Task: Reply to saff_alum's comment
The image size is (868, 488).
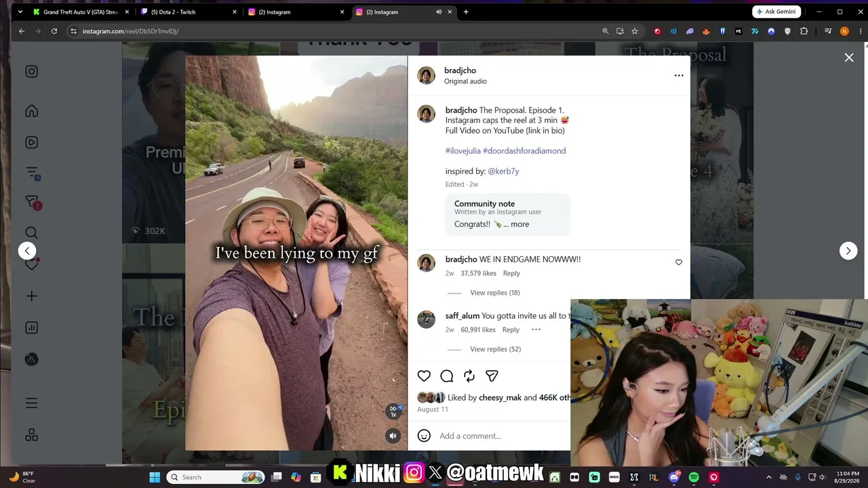Action: 511,330
